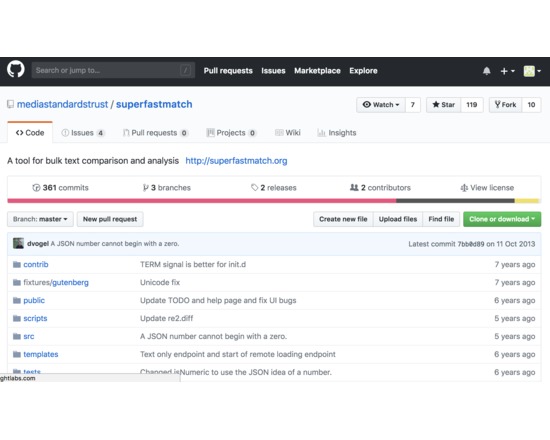Click the public folder icon

coord(17,300)
